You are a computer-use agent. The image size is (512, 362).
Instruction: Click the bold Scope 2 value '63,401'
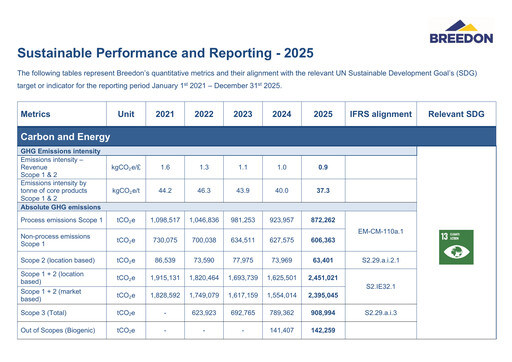pyautogui.click(x=323, y=260)
